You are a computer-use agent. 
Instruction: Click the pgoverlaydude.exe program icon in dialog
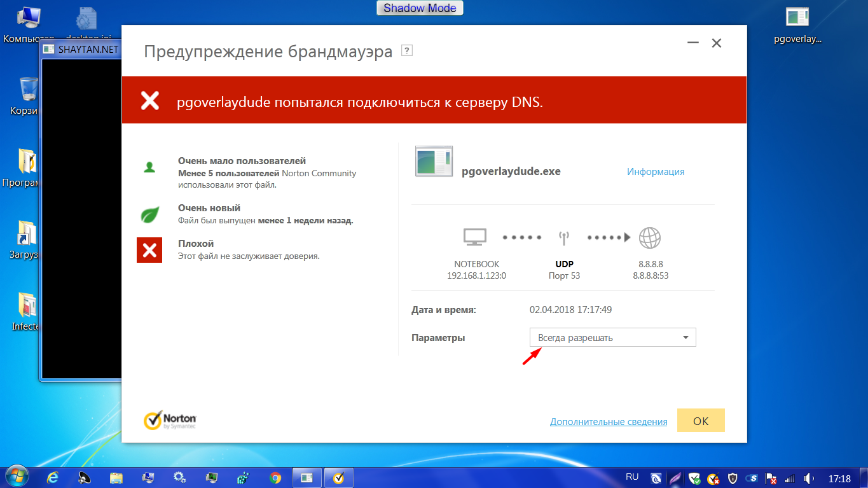tap(434, 161)
